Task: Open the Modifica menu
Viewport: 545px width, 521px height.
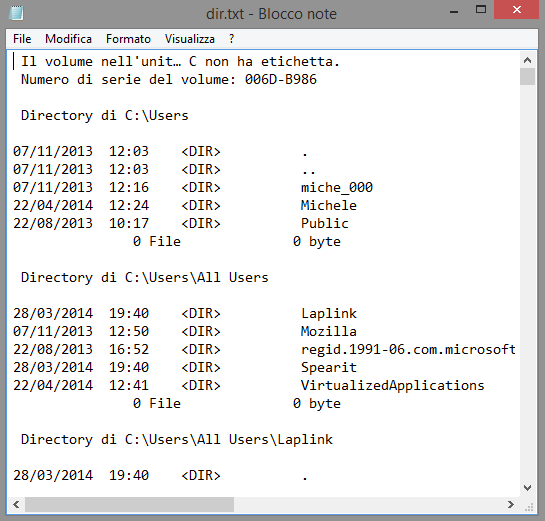Action: [x=68, y=39]
